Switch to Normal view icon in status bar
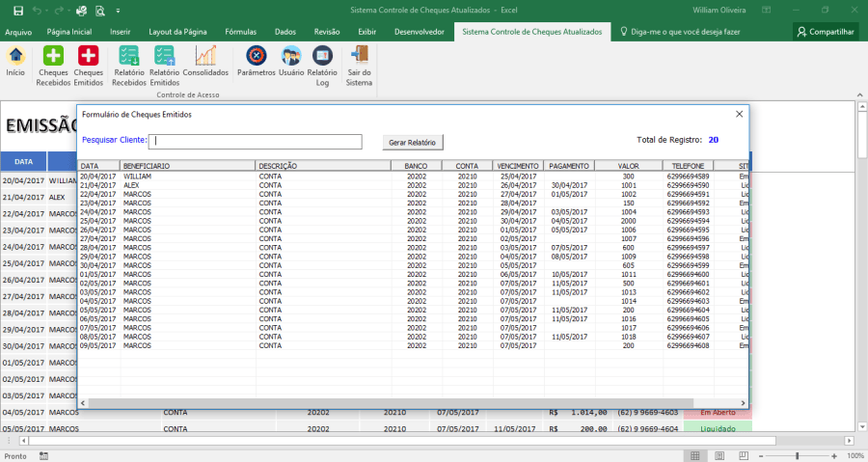Screen dimensions: 868x462 click(695, 456)
